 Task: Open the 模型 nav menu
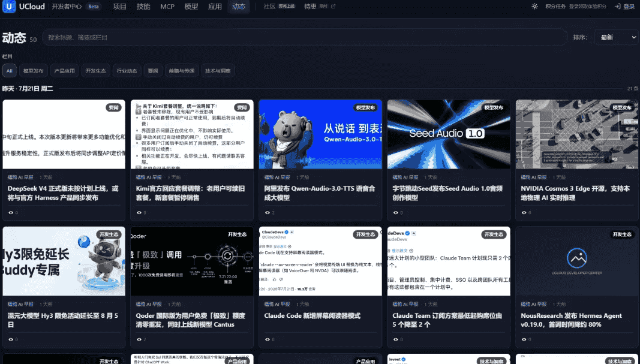click(191, 7)
